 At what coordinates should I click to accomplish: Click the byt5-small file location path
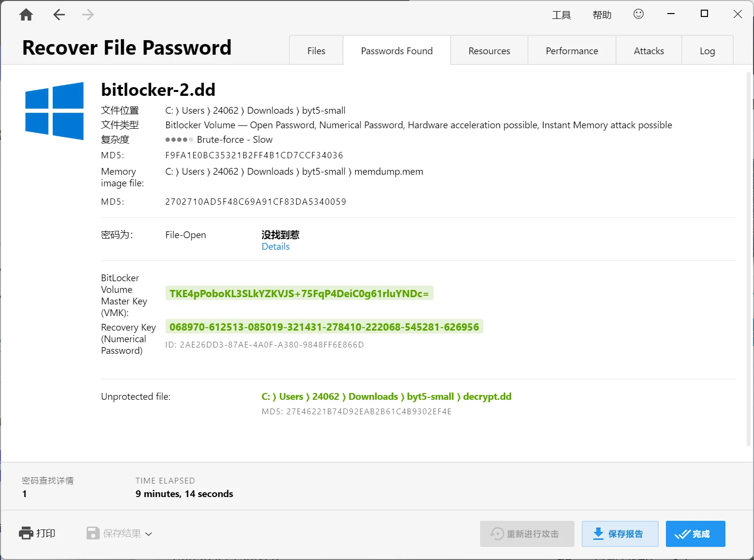click(255, 110)
